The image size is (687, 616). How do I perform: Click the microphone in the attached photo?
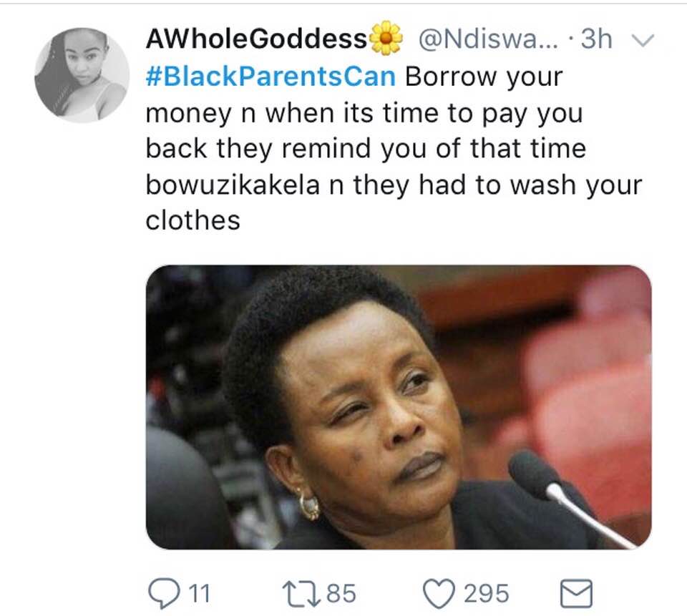[x=570, y=497]
